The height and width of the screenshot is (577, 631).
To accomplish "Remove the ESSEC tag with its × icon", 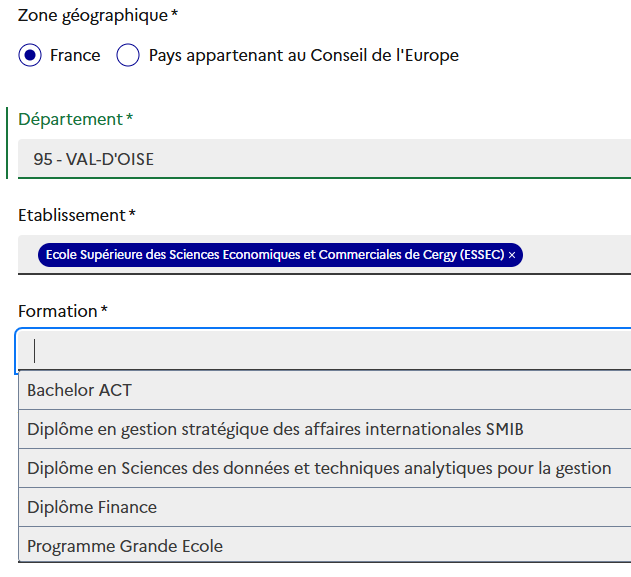I will pos(512,255).
